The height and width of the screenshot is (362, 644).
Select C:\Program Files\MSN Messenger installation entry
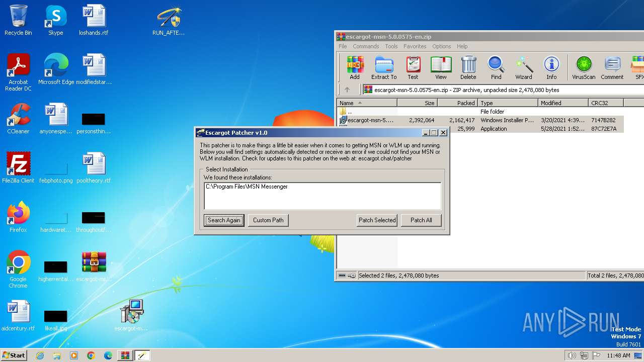[247, 187]
